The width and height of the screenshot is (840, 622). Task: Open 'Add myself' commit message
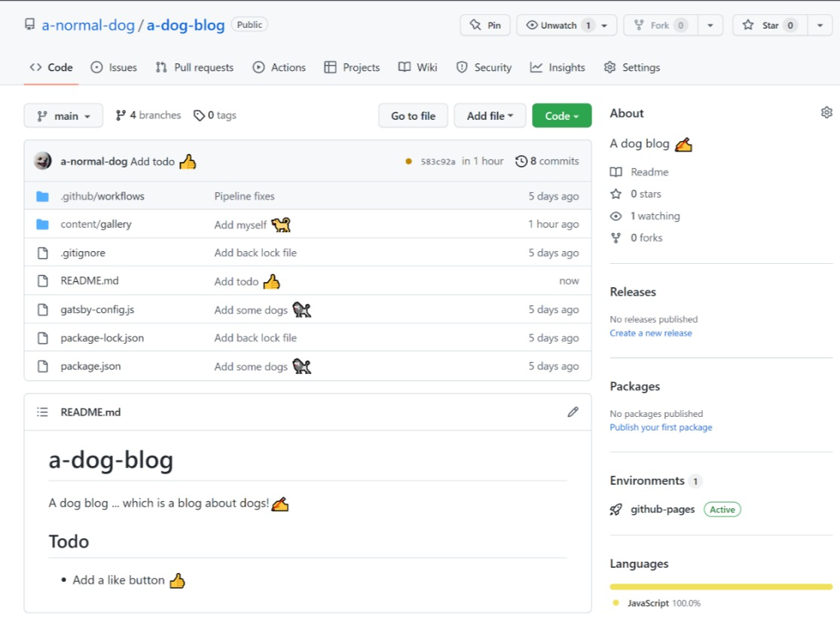click(x=240, y=225)
